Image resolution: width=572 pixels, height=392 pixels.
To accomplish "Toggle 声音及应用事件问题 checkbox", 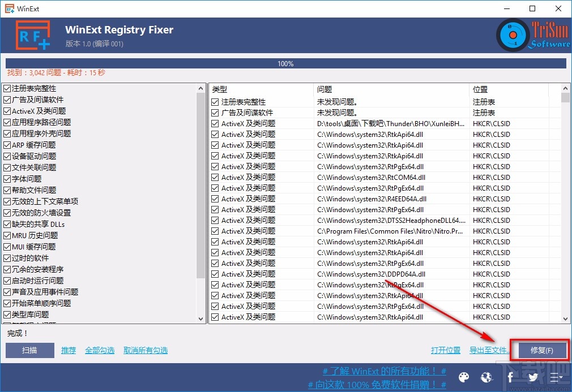I will click(x=7, y=292).
